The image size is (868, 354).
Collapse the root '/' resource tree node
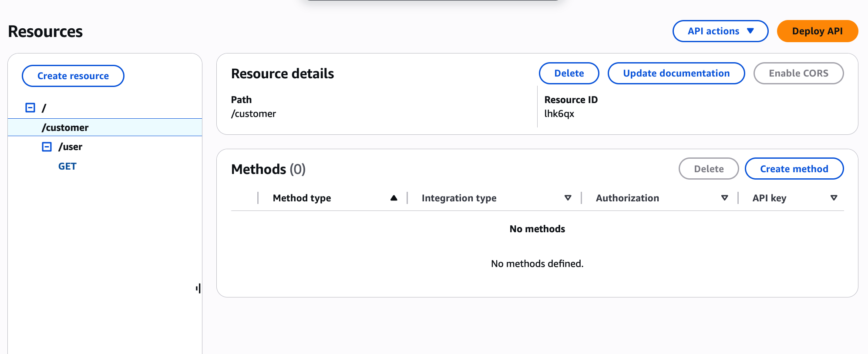[x=30, y=107]
